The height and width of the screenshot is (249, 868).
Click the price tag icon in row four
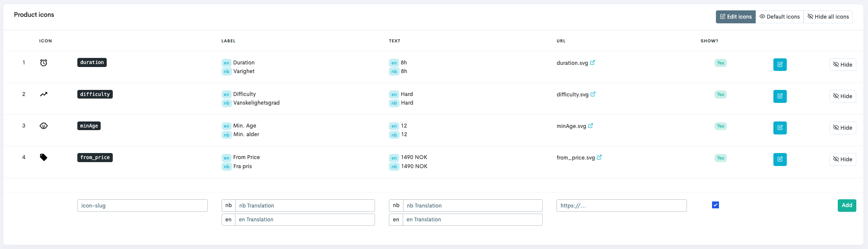pyautogui.click(x=44, y=157)
